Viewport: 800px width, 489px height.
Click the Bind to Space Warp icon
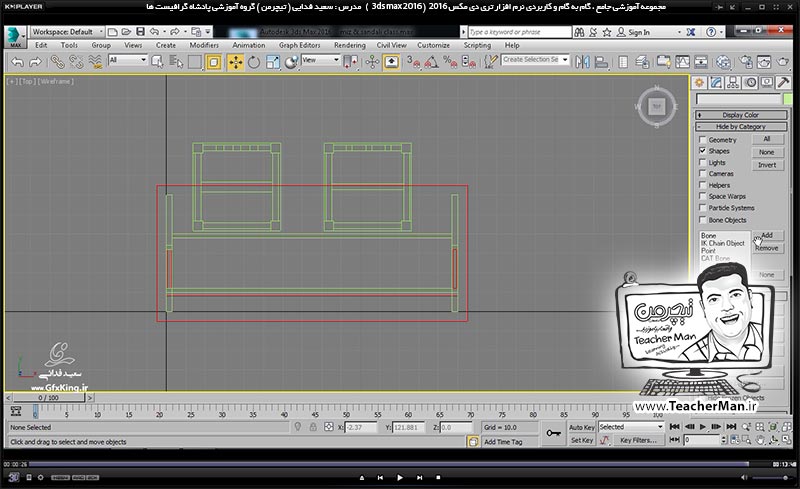pos(95,62)
